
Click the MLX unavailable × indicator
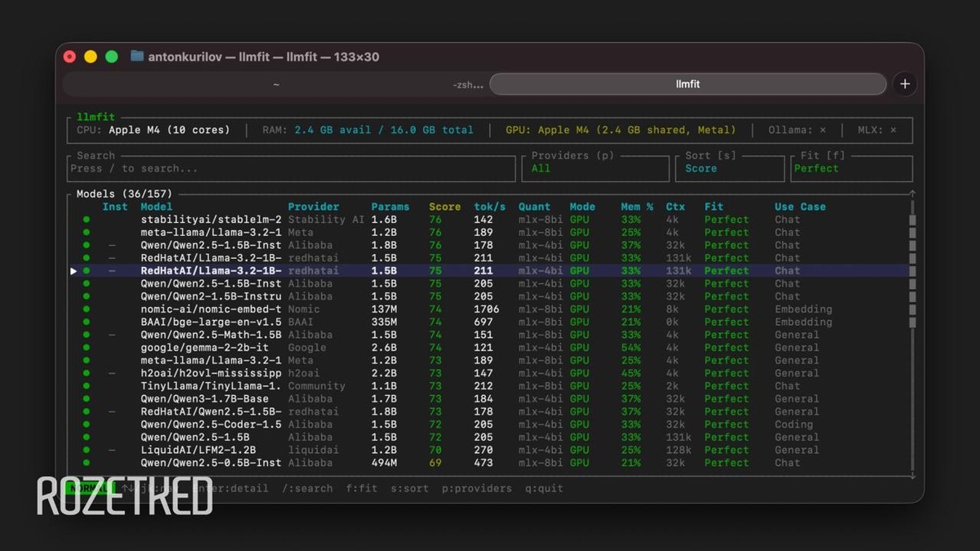(x=893, y=130)
